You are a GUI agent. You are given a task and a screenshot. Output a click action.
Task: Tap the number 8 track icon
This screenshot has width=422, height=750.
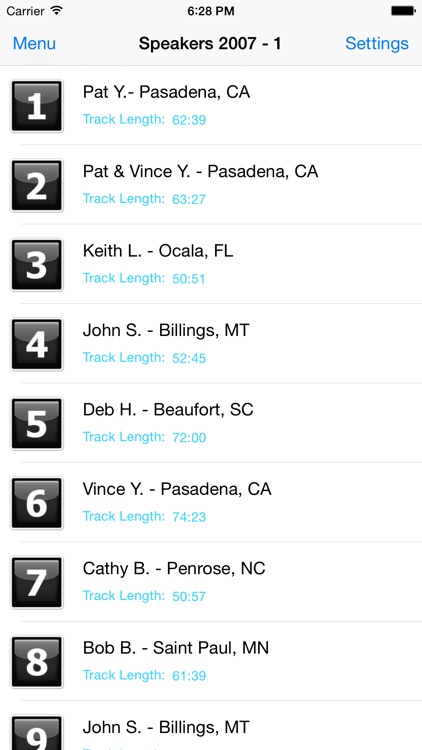37,662
